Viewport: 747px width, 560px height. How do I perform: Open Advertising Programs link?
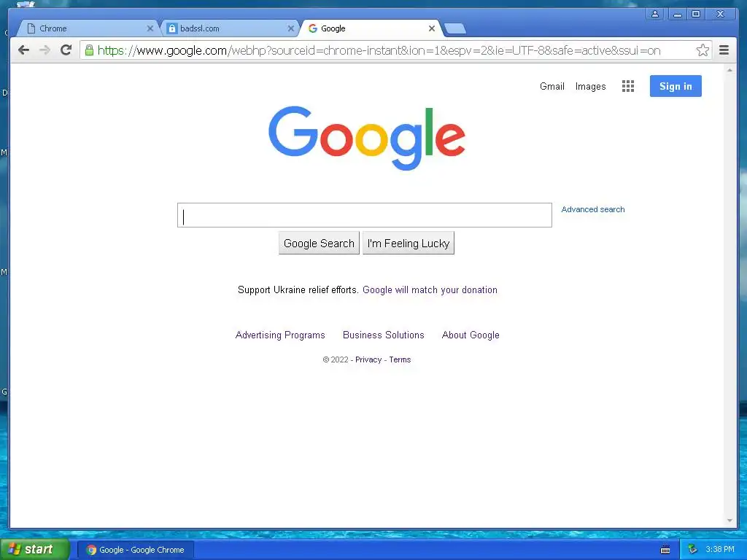point(280,335)
